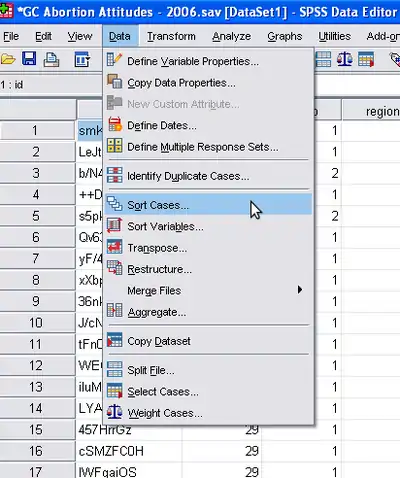Select row number 10 header
The image size is (400, 478).
point(37,323)
